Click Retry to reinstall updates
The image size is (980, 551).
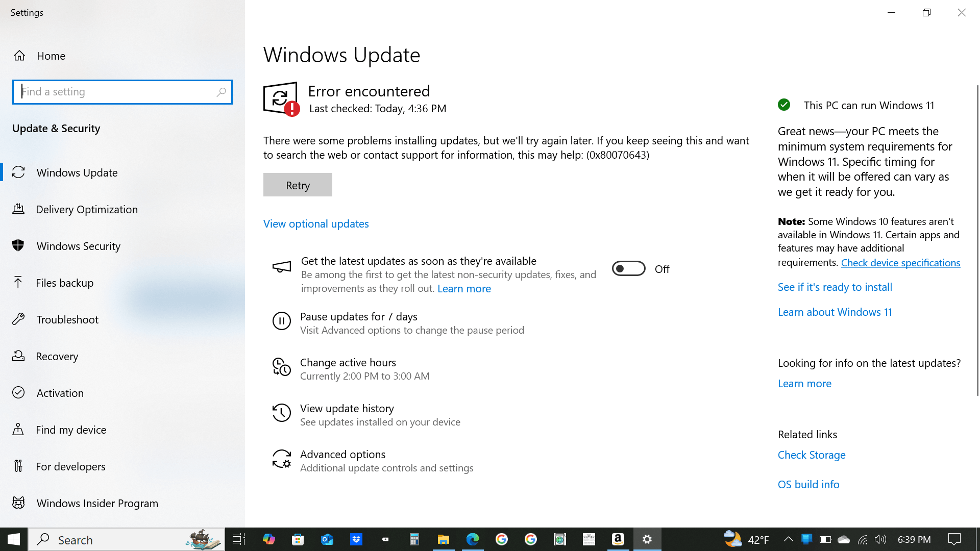pos(298,185)
